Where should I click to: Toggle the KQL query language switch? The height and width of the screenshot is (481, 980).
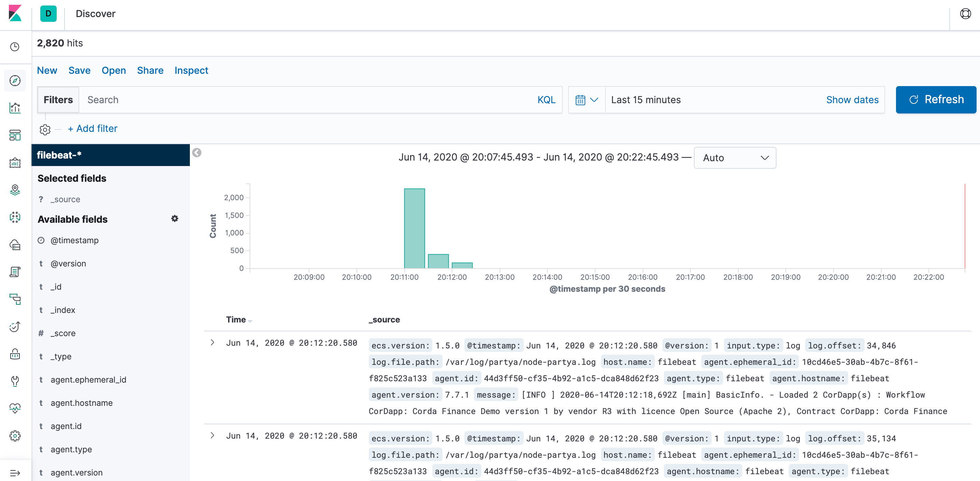point(546,100)
